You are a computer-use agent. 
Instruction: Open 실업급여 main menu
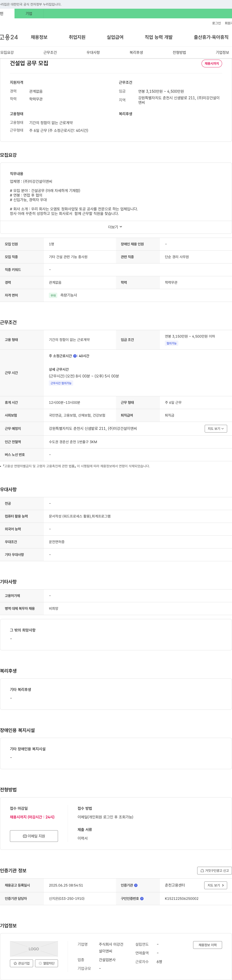pos(115,37)
